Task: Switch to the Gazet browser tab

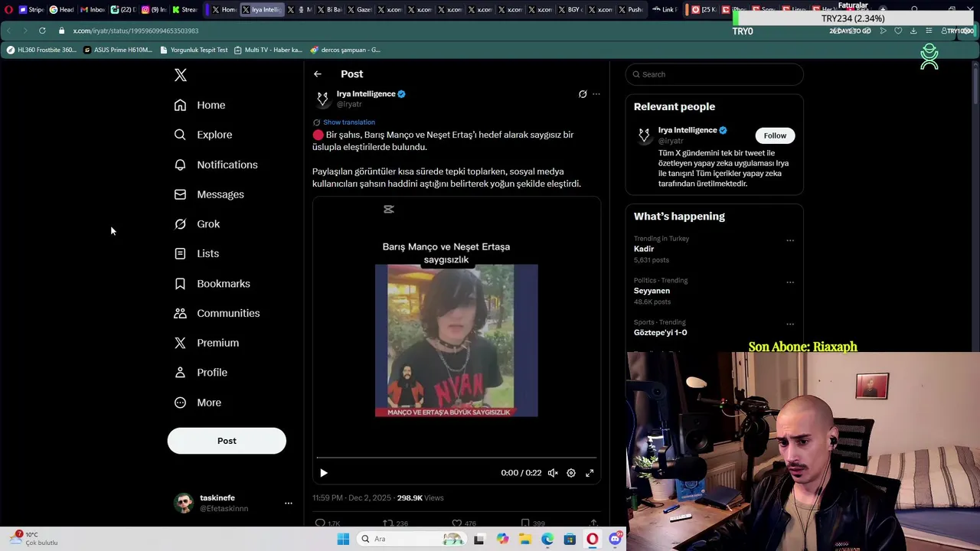Action: click(359, 10)
